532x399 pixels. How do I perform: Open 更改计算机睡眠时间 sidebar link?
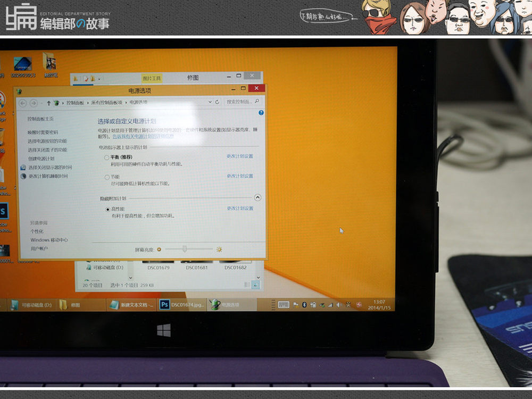click(48, 177)
